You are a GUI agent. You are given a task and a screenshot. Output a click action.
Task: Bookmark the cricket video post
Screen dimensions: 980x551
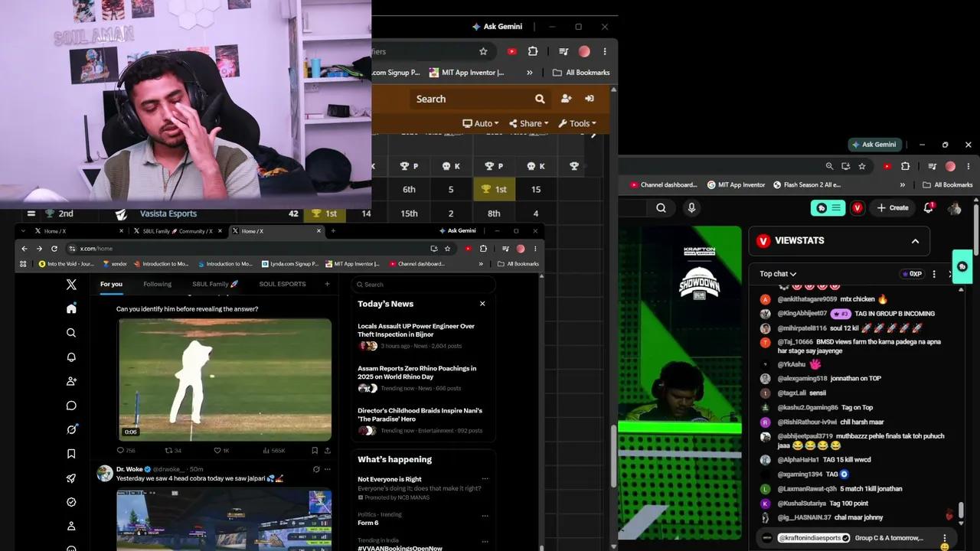pyautogui.click(x=314, y=451)
